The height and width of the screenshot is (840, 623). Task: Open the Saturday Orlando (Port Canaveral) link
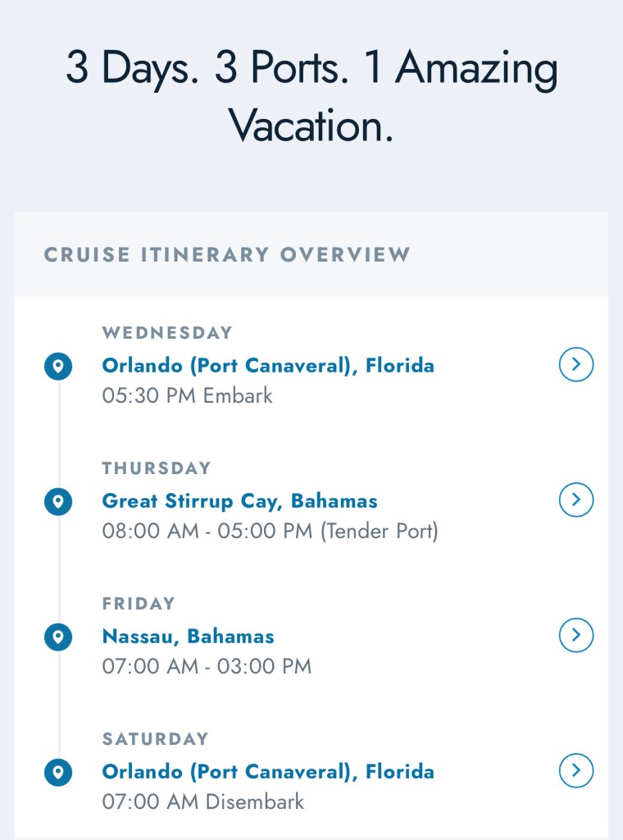click(x=268, y=772)
